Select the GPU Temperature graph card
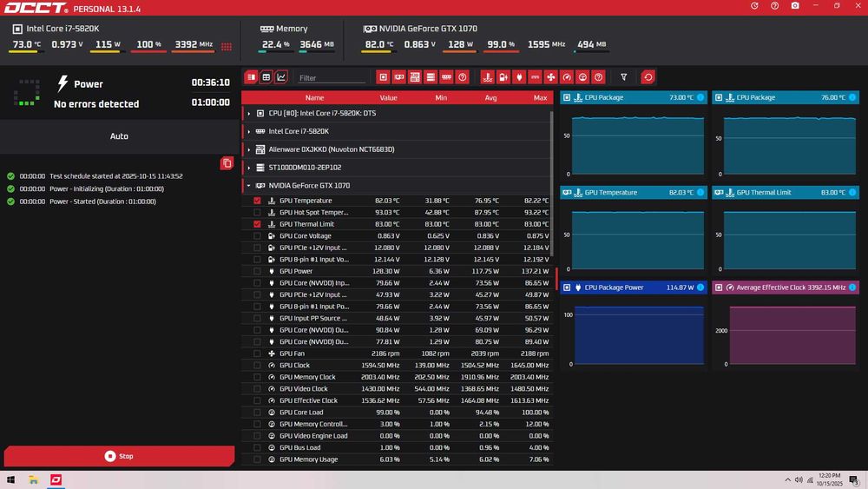 pos(634,229)
